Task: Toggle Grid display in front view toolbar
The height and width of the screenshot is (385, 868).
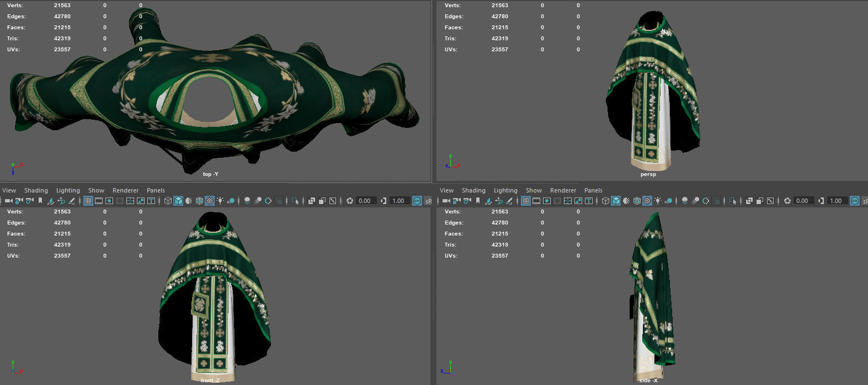Action: tap(88, 201)
